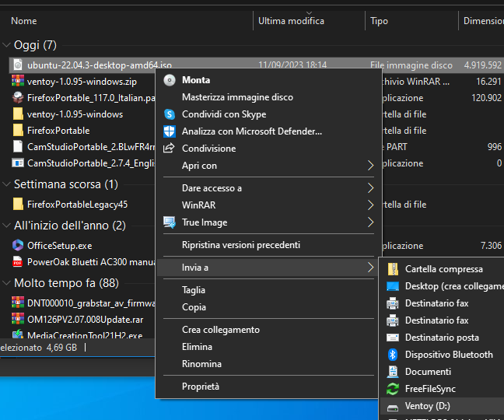Viewport: 504px width, 420px height.
Task: Select Masterizza immagine disco
Action: 267,97
